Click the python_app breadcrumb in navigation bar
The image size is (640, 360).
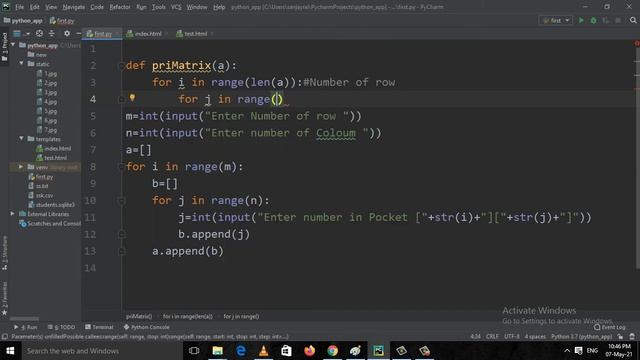click(x=23, y=20)
